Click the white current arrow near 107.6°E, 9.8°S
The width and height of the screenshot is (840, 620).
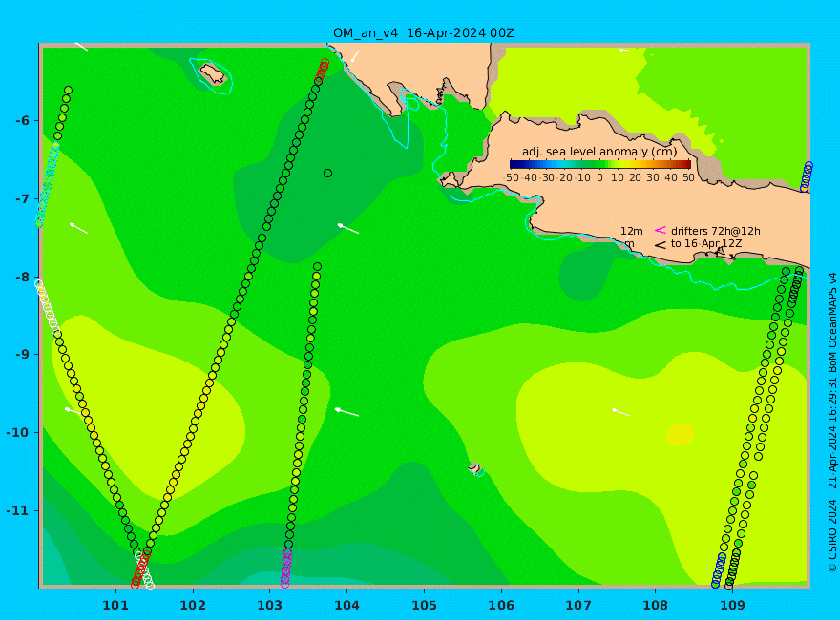coord(620,412)
